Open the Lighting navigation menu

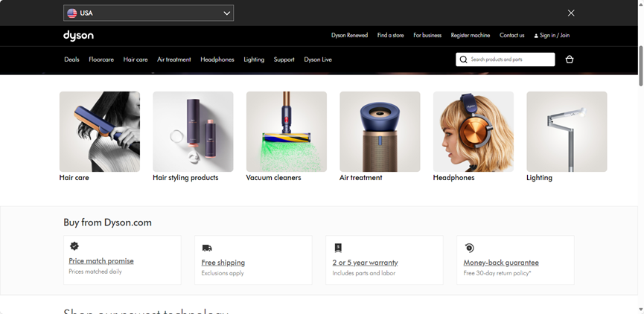254,60
